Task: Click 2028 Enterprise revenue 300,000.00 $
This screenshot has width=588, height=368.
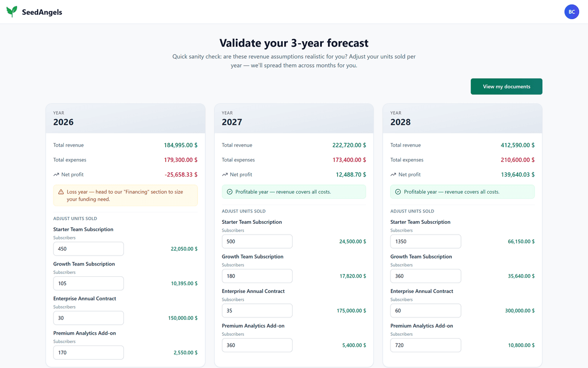Action: pyautogui.click(x=520, y=311)
